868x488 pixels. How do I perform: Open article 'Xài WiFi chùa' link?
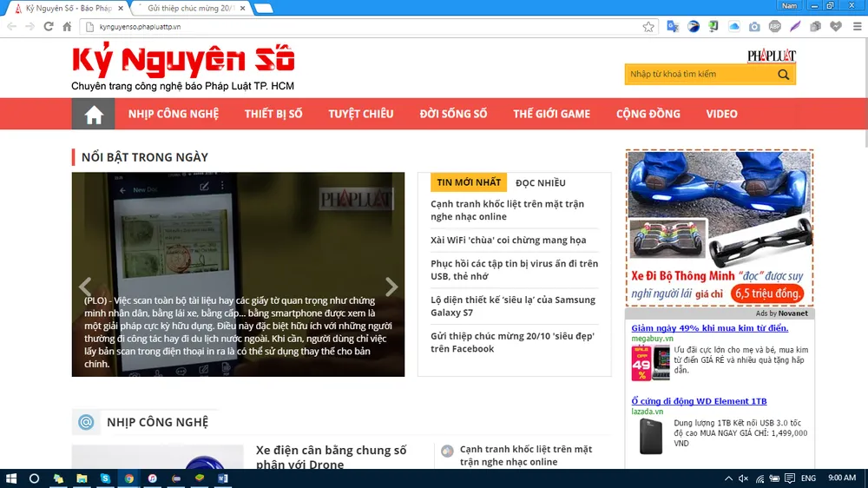click(508, 241)
